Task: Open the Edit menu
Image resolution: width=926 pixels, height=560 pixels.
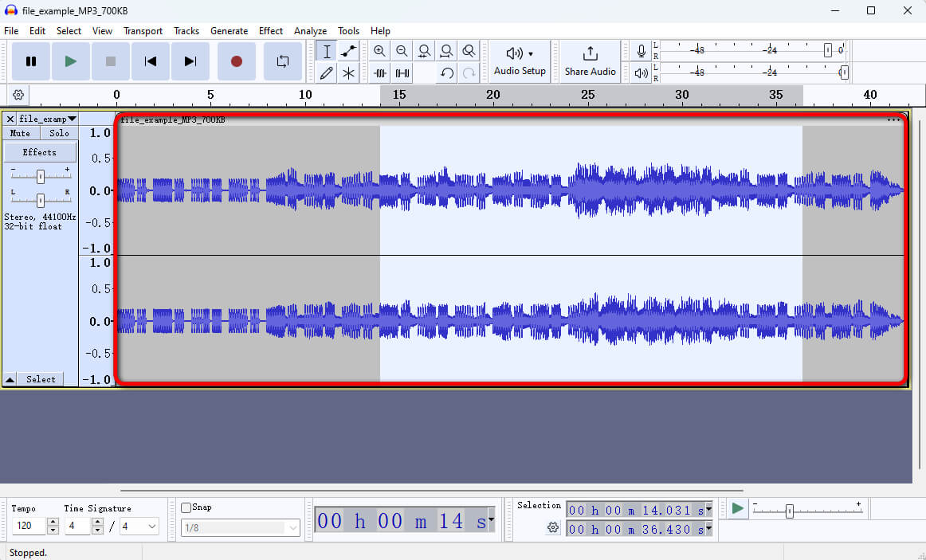Action: click(37, 31)
